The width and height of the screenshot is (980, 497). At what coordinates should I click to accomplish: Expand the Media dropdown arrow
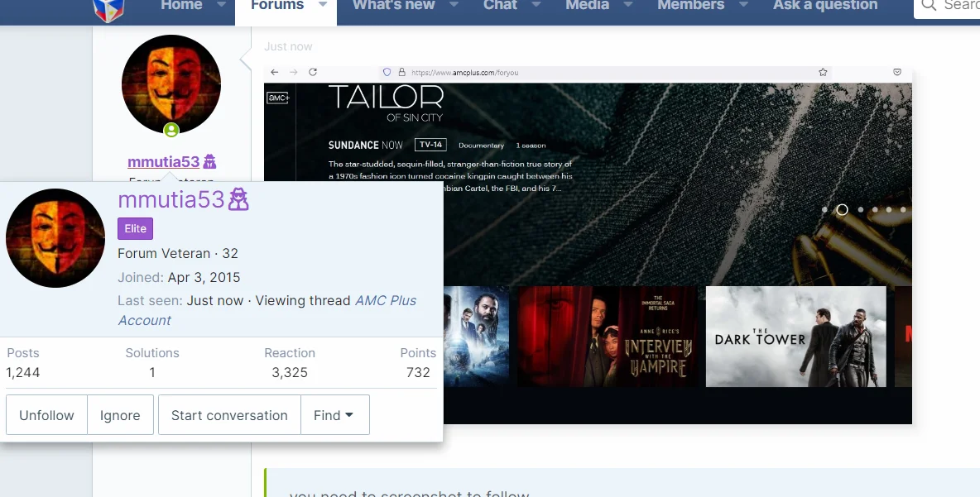627,5
